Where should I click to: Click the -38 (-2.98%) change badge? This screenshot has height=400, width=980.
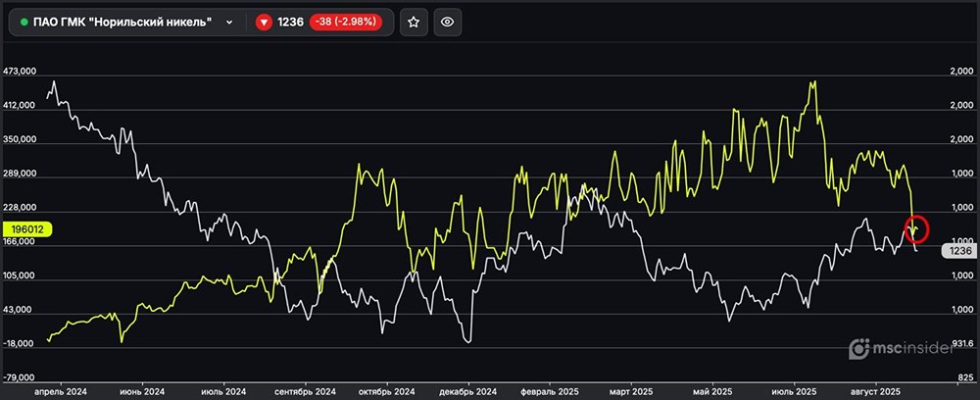point(344,23)
